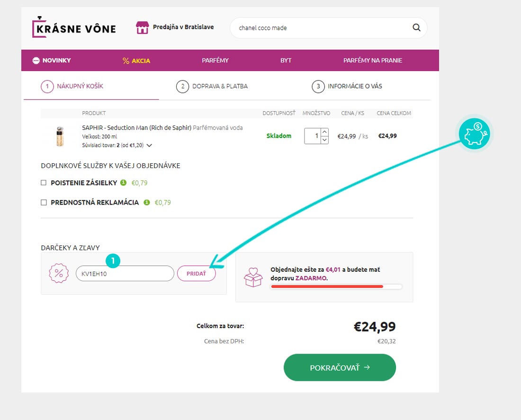The image size is (521, 420).
Task: Click the Krásne Vône logo
Action: click(x=74, y=27)
